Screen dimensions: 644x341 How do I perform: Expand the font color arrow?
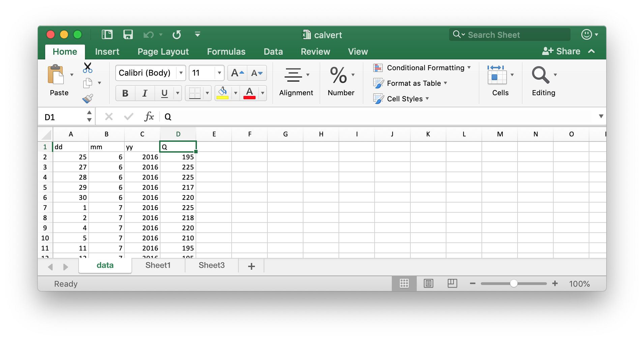point(263,93)
